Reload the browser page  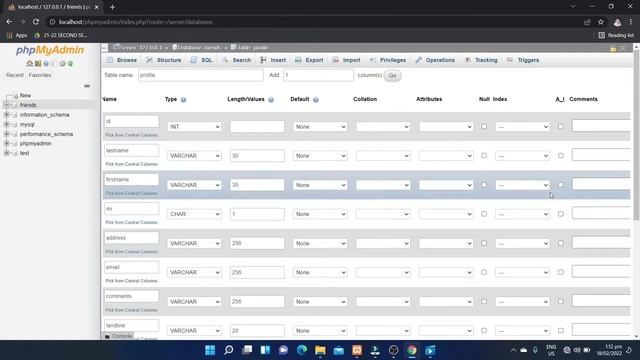point(36,22)
